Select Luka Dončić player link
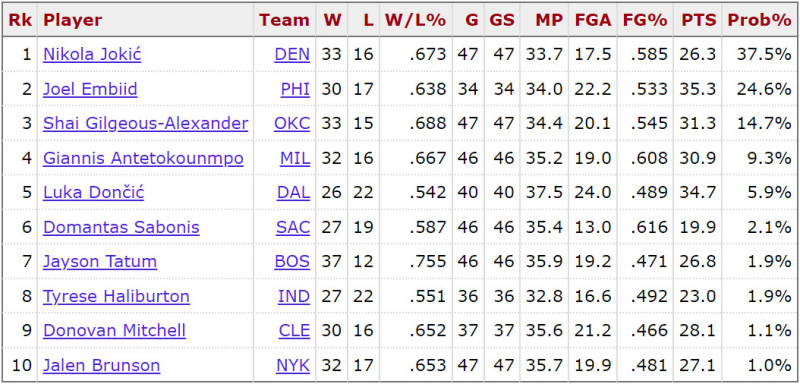 point(93,193)
